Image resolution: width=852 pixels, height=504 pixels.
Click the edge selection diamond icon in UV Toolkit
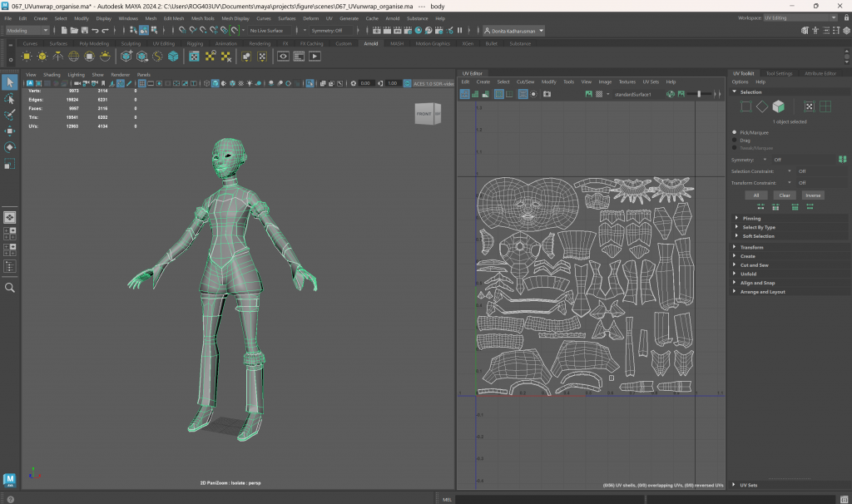762,106
